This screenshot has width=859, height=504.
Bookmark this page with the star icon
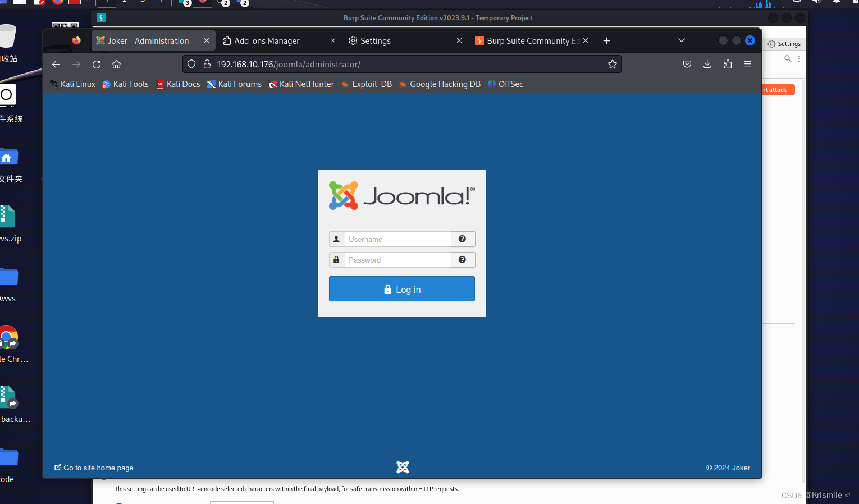click(613, 65)
